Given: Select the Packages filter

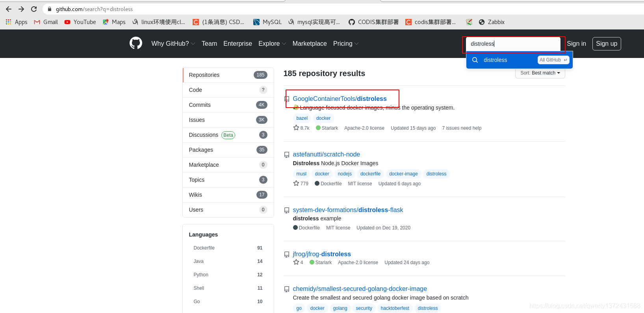Looking at the screenshot, I should 228,150.
